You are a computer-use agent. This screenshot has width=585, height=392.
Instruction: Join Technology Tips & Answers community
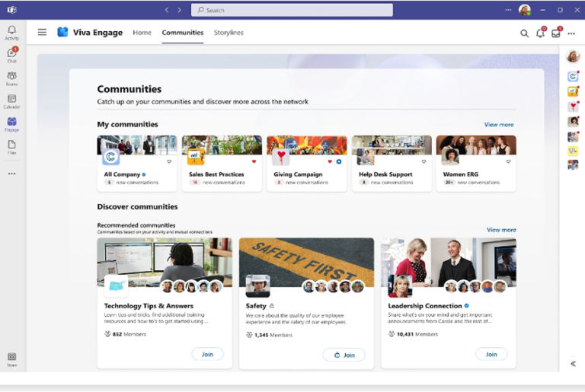[207, 355]
